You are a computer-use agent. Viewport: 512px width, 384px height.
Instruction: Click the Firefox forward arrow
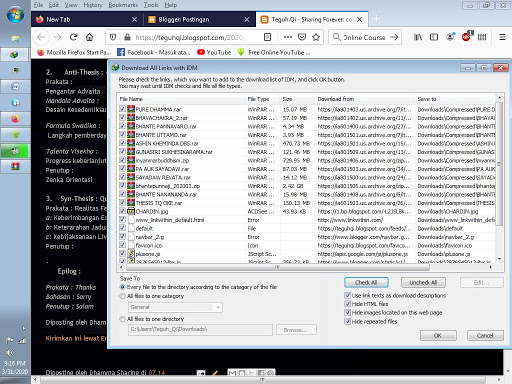[x=57, y=37]
